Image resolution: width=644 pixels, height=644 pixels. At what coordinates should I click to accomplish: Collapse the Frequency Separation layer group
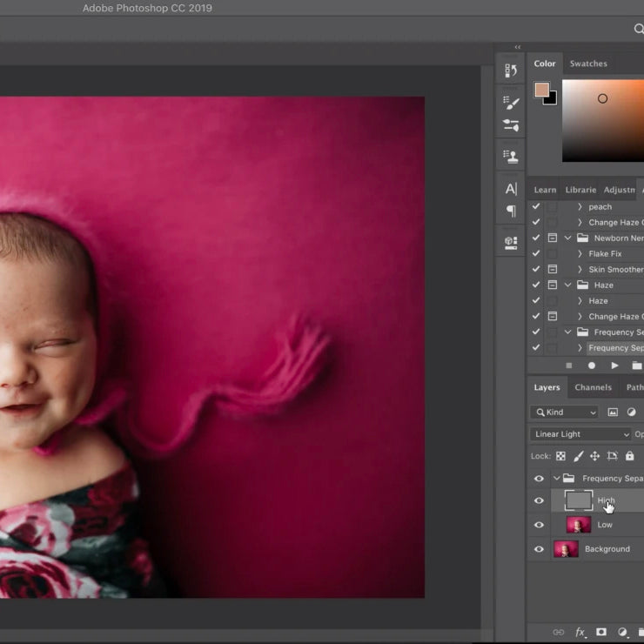tap(556, 479)
